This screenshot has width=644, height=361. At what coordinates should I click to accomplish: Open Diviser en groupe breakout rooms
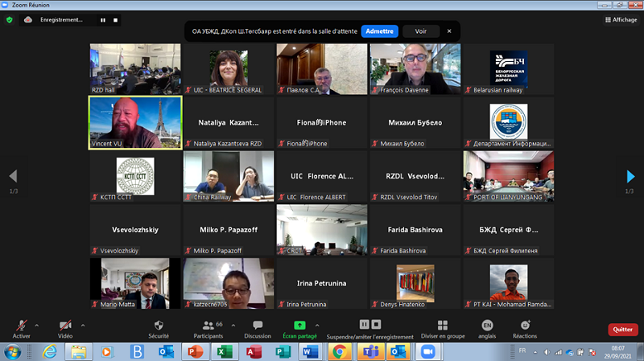pos(442,325)
